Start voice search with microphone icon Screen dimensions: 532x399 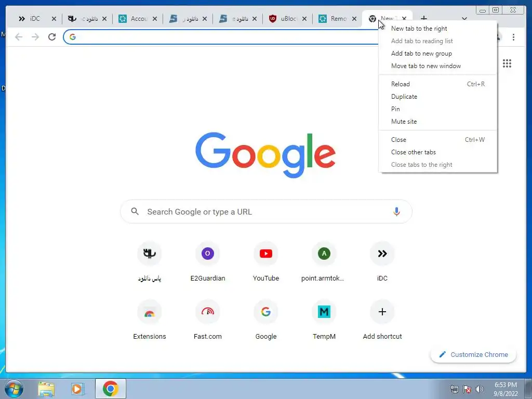coord(396,212)
